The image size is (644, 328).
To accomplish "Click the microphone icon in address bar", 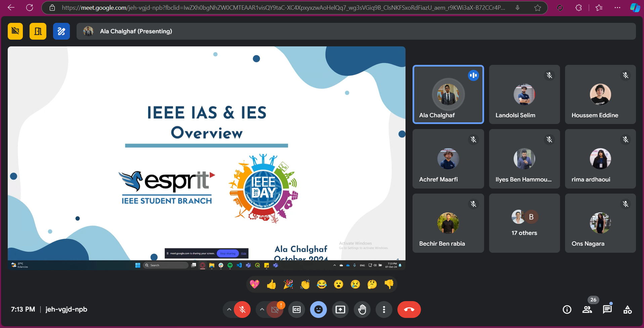I will tap(518, 7).
